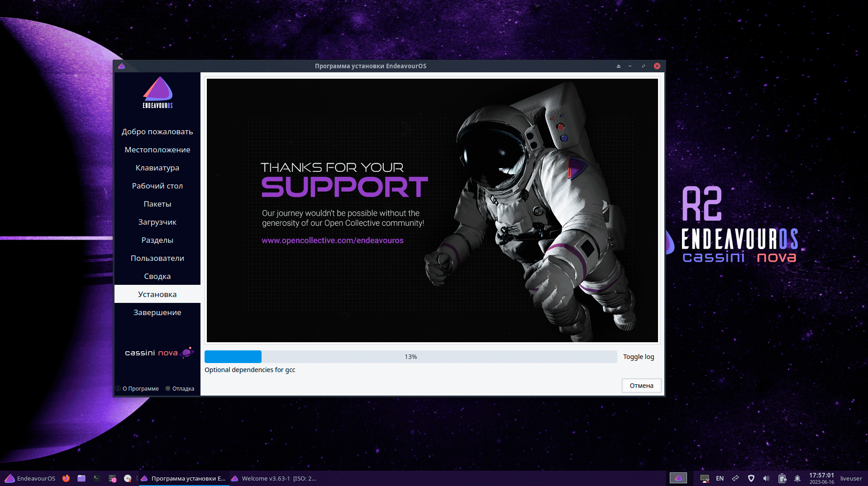The image size is (868, 486).
Task: Click the power manager battery icon
Action: [782, 478]
